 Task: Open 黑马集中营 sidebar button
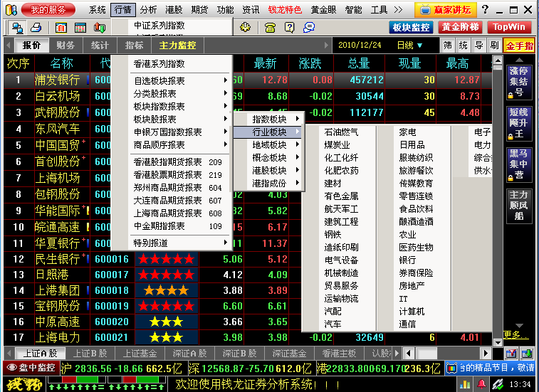[519, 164]
